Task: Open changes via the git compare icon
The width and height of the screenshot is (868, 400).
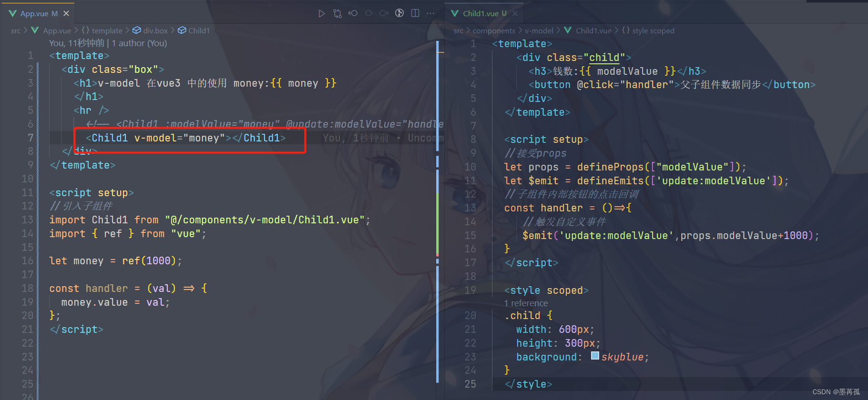Action: pyautogui.click(x=337, y=13)
